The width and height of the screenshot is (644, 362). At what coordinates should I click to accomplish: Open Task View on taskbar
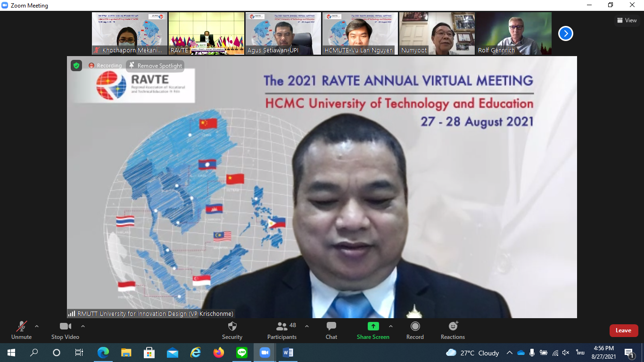point(79,353)
